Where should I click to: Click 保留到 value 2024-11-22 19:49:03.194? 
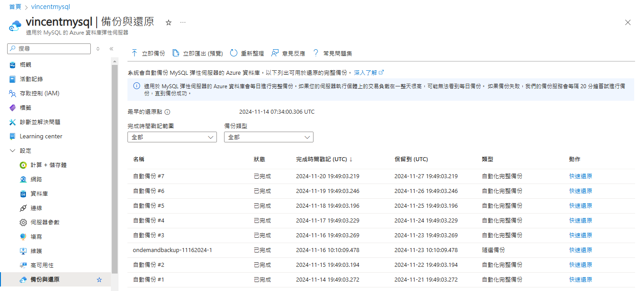pyautogui.click(x=426, y=265)
